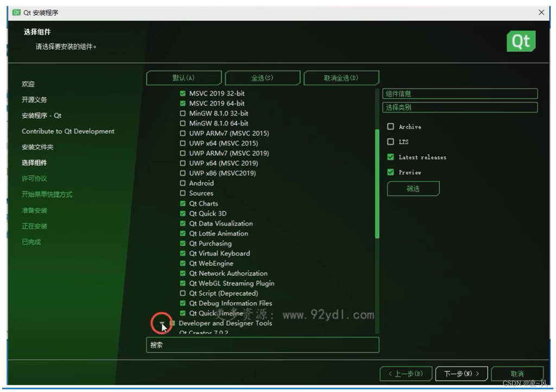Collapse the Developer and Designer Tools node
Screen dimensions: 556x392
(x=162, y=323)
